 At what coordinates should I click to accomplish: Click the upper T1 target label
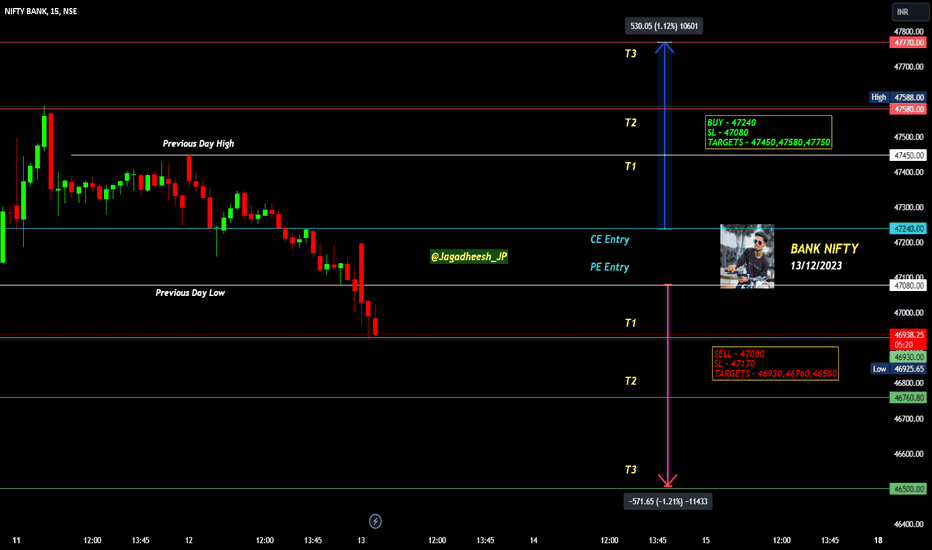[631, 166]
